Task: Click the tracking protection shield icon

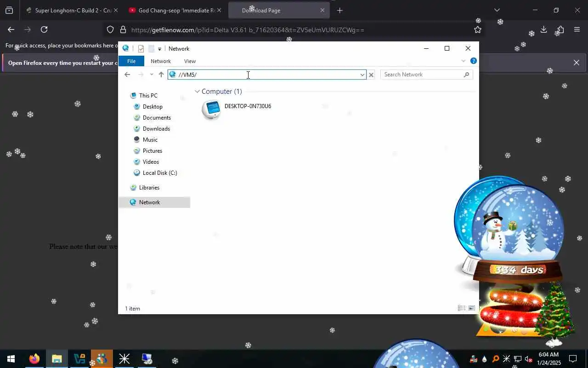Action: (110, 30)
